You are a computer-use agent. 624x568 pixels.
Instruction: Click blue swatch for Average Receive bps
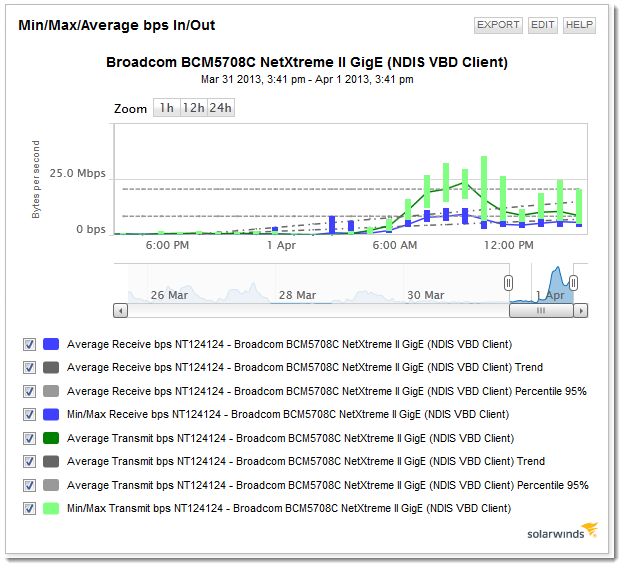[x=51, y=344]
